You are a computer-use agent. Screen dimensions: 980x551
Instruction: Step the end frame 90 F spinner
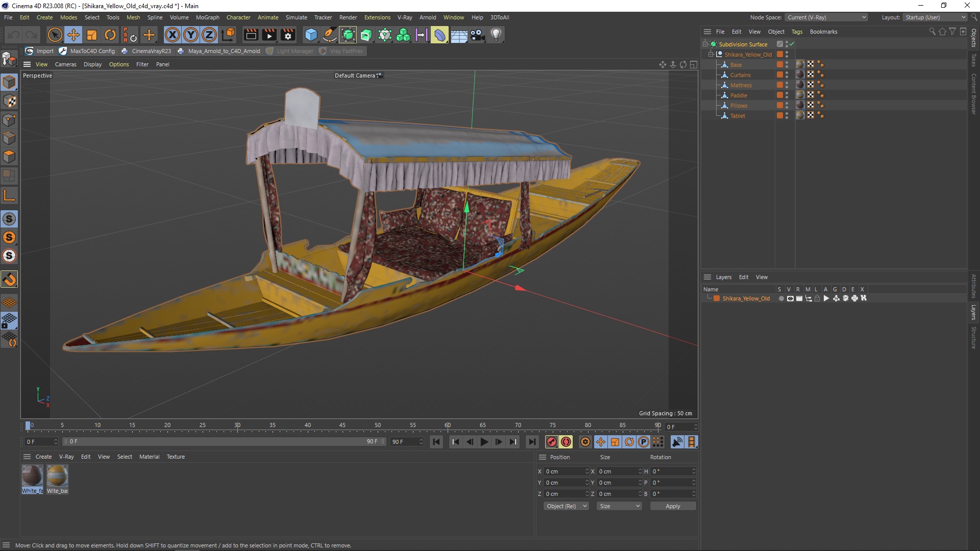pos(421,442)
